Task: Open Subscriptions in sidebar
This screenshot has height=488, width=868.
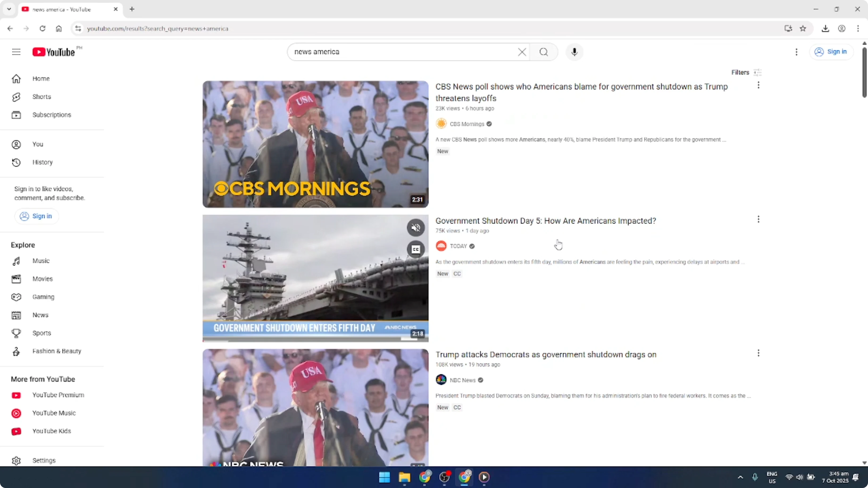Action: tap(52, 115)
